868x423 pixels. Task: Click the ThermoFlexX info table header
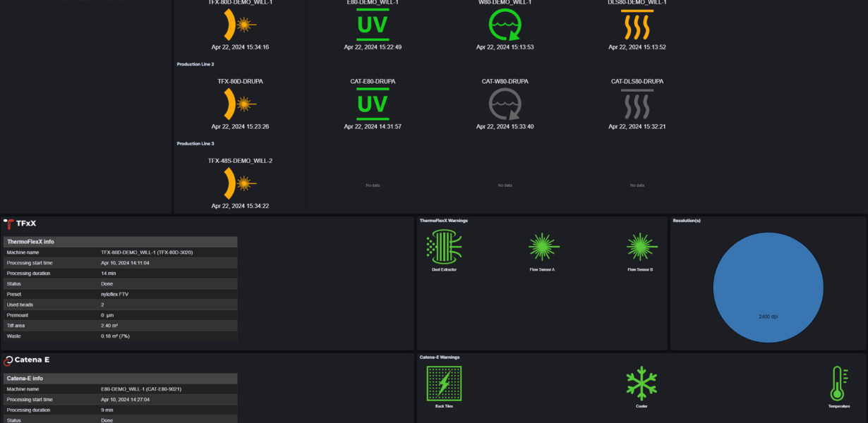click(x=120, y=242)
